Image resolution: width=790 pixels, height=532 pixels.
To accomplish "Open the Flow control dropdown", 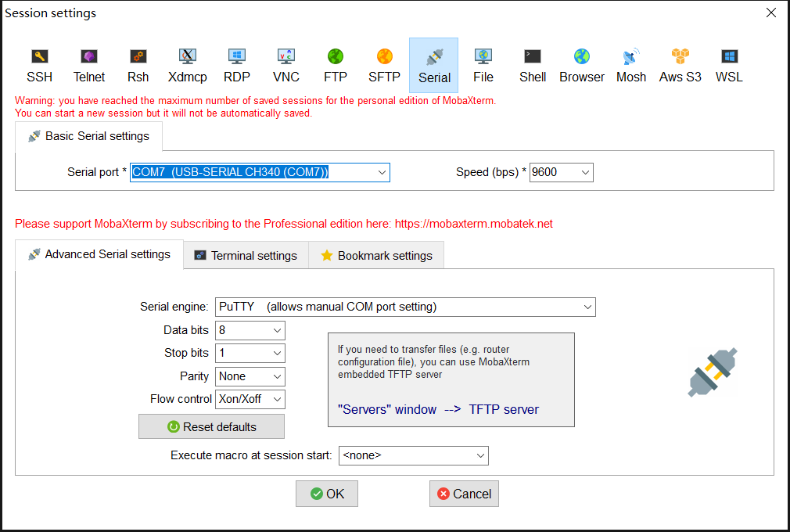I will pyautogui.click(x=250, y=399).
